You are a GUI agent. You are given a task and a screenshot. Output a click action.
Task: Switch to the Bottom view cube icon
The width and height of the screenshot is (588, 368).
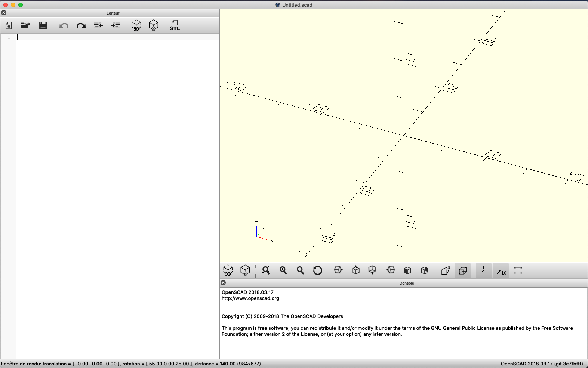point(372,270)
